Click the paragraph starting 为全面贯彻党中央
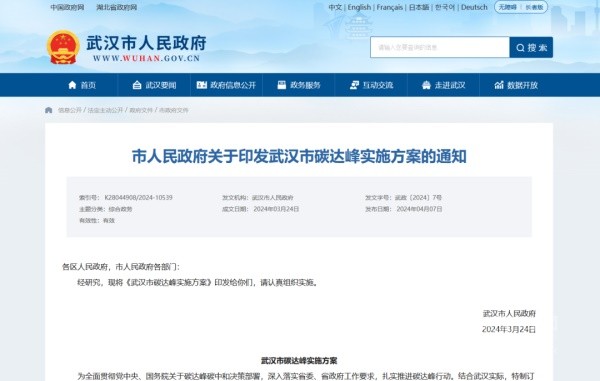The image size is (600, 381). pos(306,376)
